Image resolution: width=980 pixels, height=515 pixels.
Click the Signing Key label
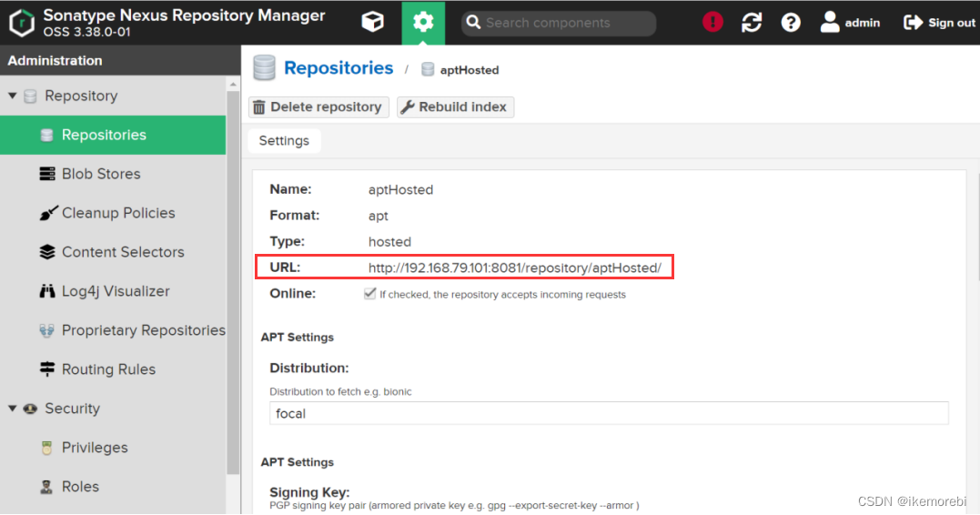309,492
